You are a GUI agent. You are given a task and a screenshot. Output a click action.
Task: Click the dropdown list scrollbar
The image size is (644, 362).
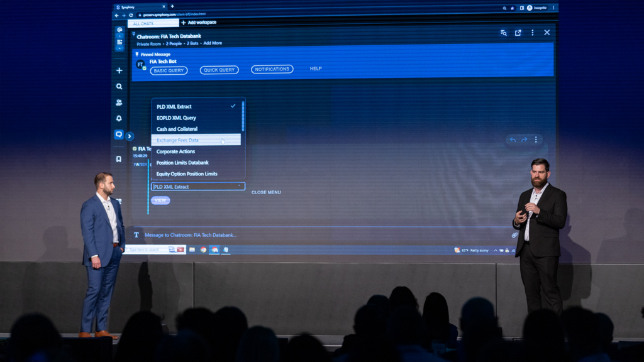tap(243, 116)
